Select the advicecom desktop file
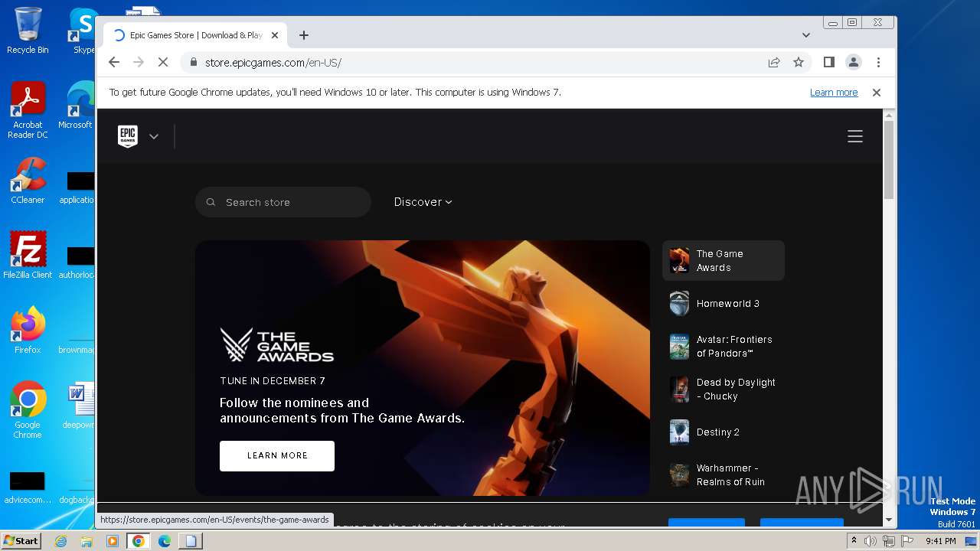Screen dimensions: 980x551 [x=28, y=487]
